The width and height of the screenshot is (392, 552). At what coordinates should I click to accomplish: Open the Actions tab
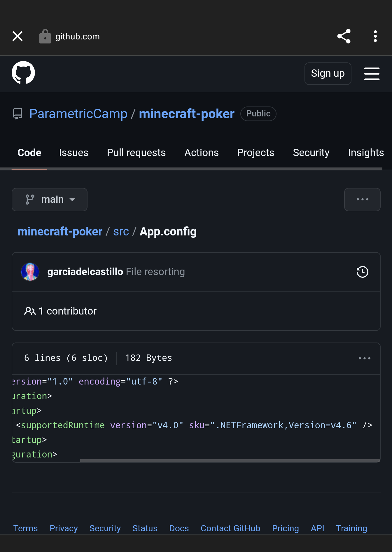pos(201,153)
